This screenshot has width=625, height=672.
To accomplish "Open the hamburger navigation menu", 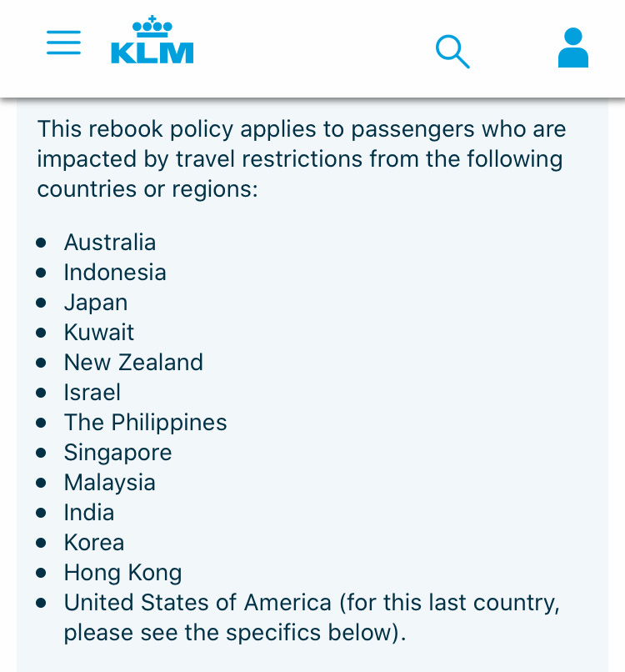I will point(64,43).
